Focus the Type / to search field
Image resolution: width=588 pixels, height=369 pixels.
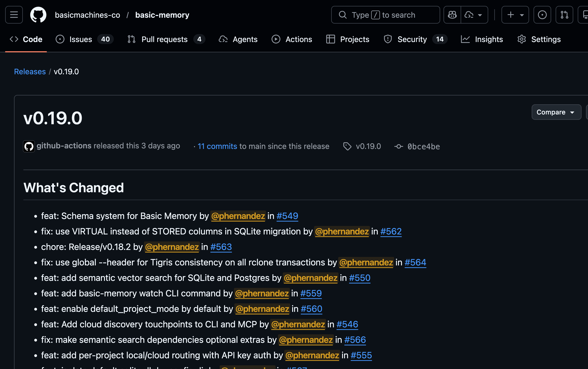385,15
